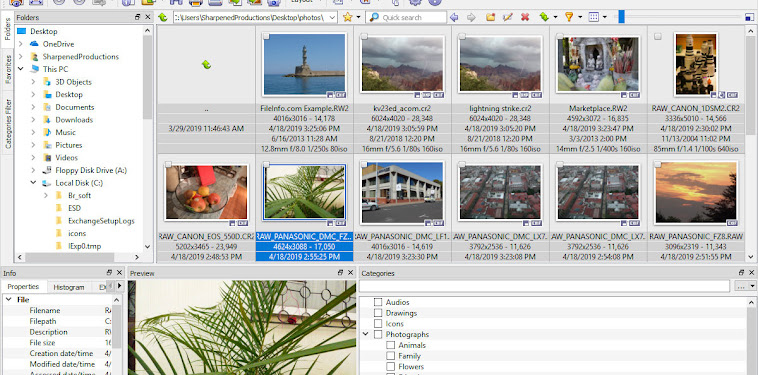Click the green Sort icon
Image resolution: width=758 pixels, height=375 pixels.
tap(544, 17)
